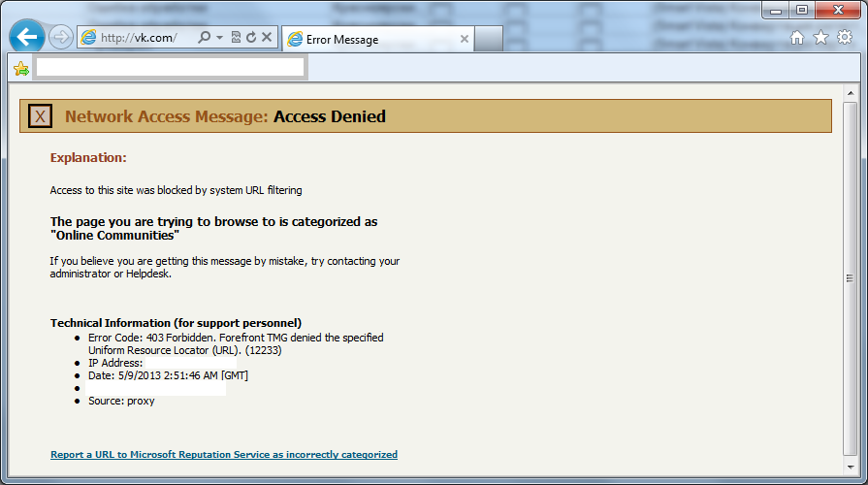
Task: Open Favorites with the star icon
Action: pos(820,38)
